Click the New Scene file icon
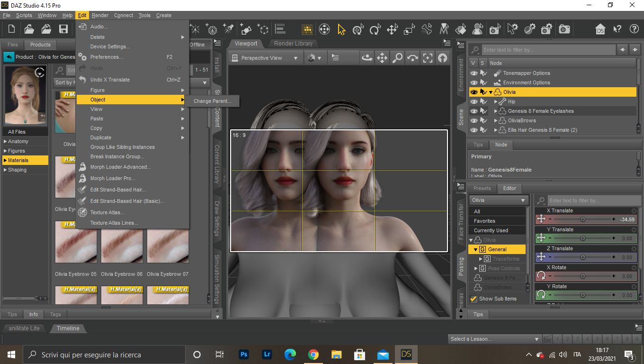Viewport: 644px width, 364px height. pos(12,29)
